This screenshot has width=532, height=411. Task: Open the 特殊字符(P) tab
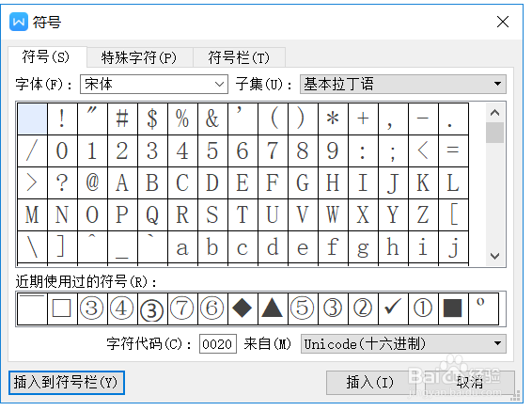point(139,57)
